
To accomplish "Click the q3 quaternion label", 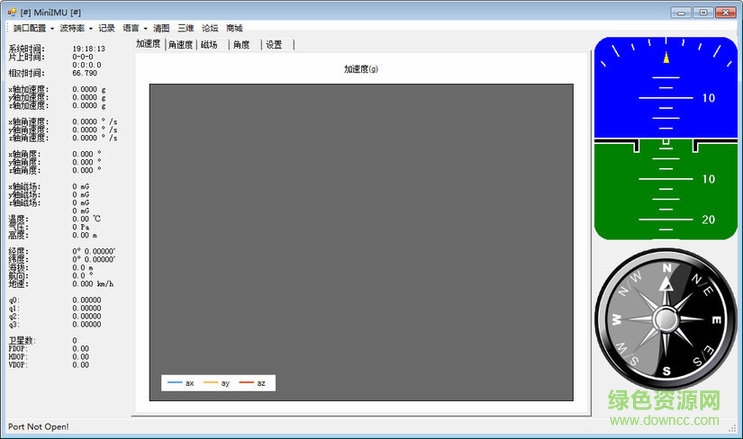I will tap(14, 324).
